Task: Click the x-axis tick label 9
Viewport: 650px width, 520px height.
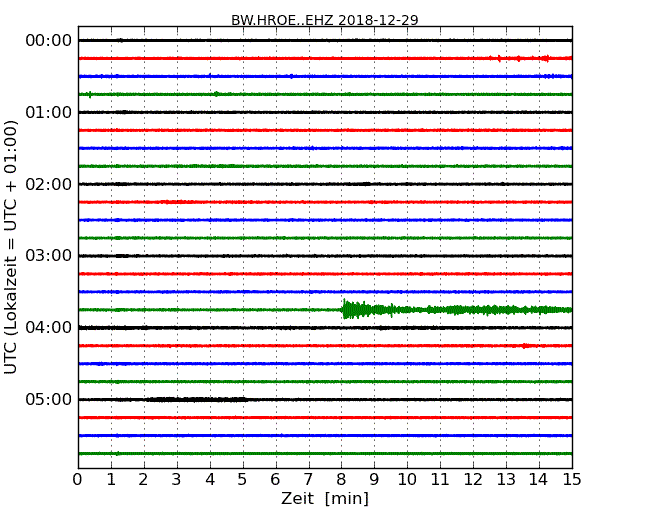Action: click(x=374, y=480)
